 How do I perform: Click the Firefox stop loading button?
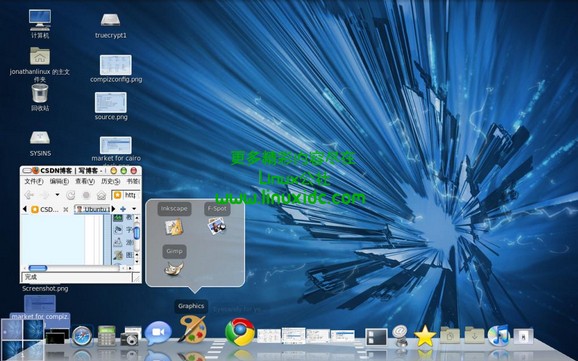pos(86,195)
